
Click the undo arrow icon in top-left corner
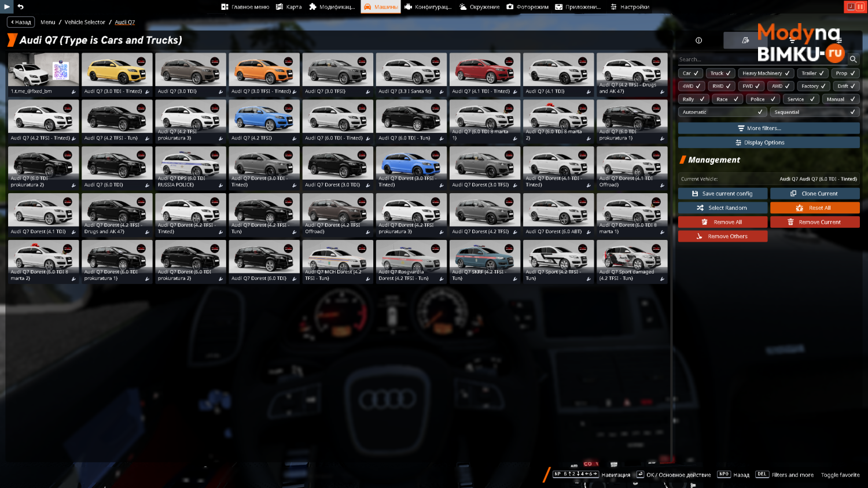coord(20,7)
